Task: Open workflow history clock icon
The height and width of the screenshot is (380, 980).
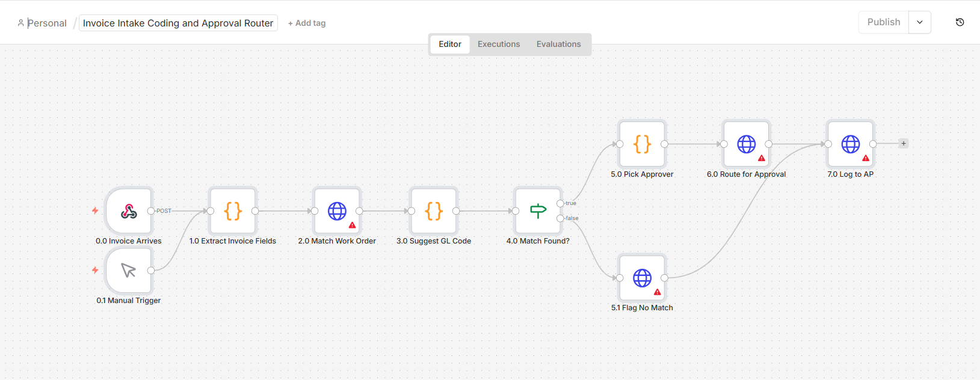Action: pos(960,22)
